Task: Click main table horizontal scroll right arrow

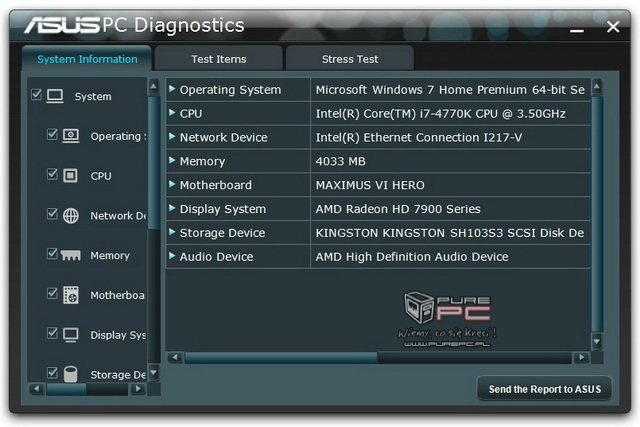Action: pos(581,358)
